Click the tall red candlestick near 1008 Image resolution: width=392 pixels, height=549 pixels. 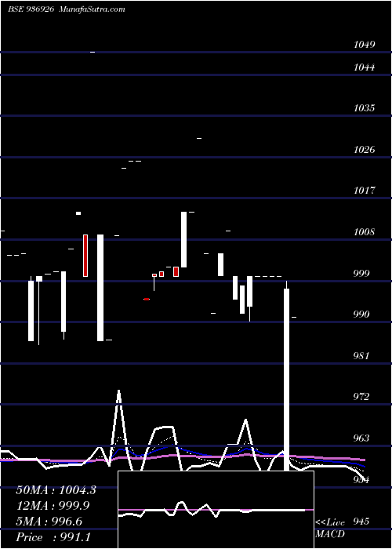(x=85, y=256)
